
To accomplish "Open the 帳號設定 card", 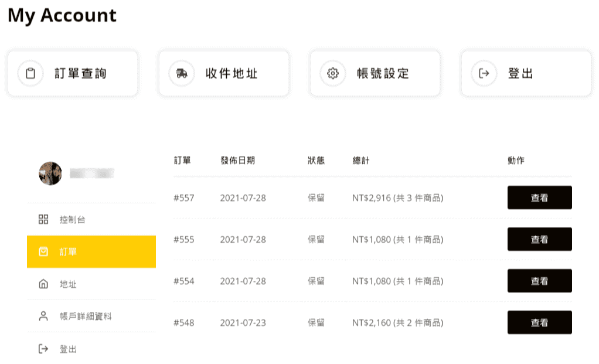I will click(375, 73).
